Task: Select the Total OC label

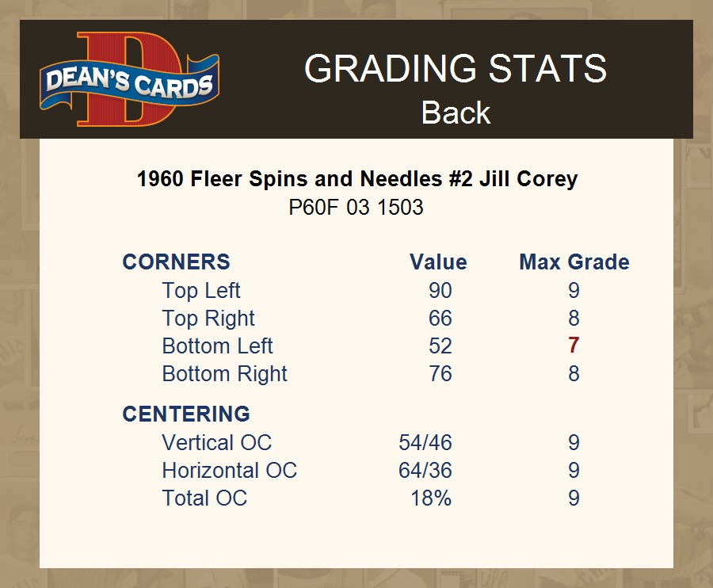Action: [204, 498]
